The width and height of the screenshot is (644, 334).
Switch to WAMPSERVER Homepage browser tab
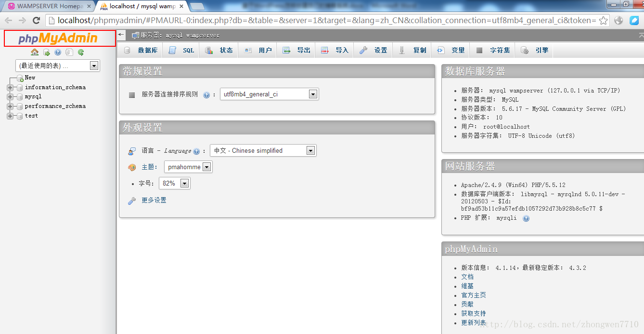pos(48,6)
